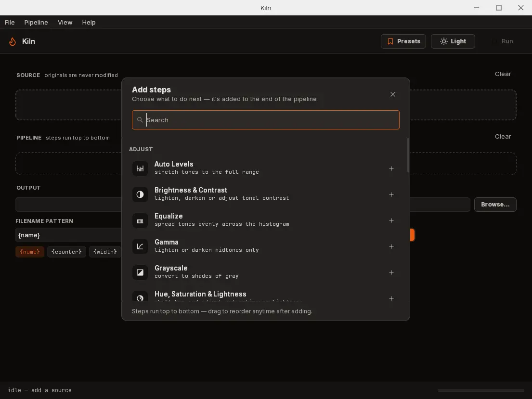Click the 'stretch tones to the full range' description
The height and width of the screenshot is (399, 532).
pyautogui.click(x=207, y=172)
